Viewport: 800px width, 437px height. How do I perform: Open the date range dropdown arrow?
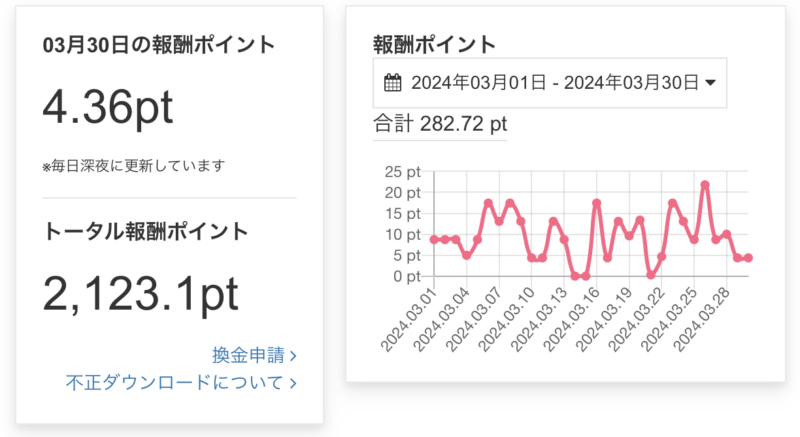(x=711, y=83)
